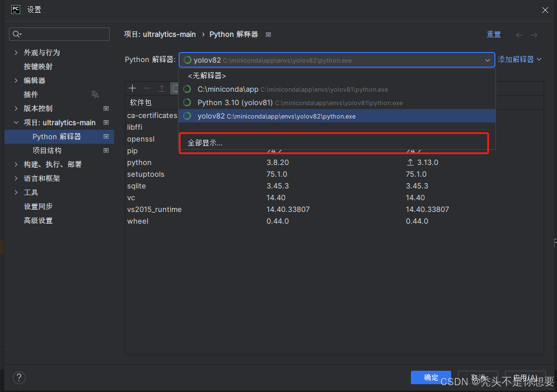Select <无解释器> option in dropdown
Image resolution: width=557 pixels, height=392 pixels.
click(x=337, y=75)
